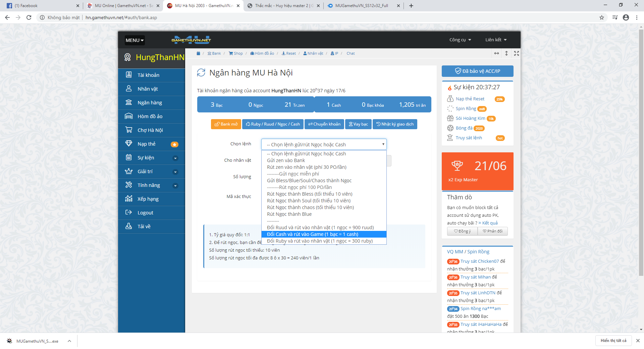Bookmark this page with star icon
644x349 pixels.
602,17
